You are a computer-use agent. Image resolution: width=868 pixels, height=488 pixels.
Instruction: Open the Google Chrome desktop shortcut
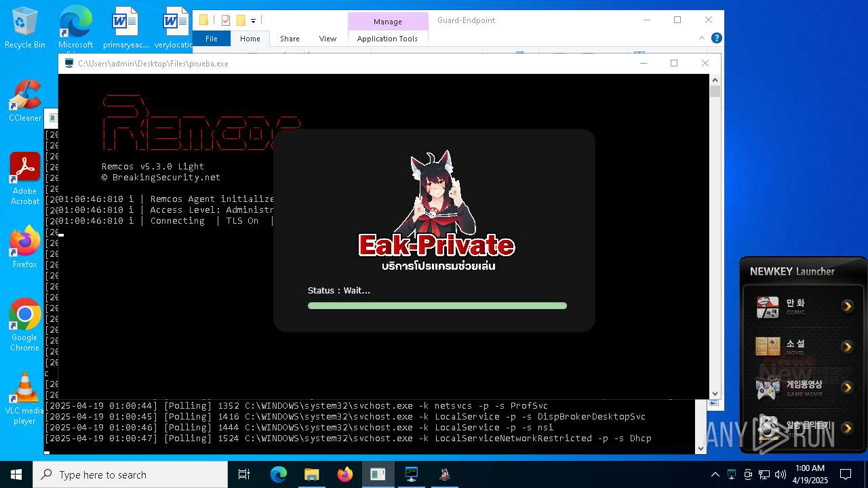[x=25, y=325]
